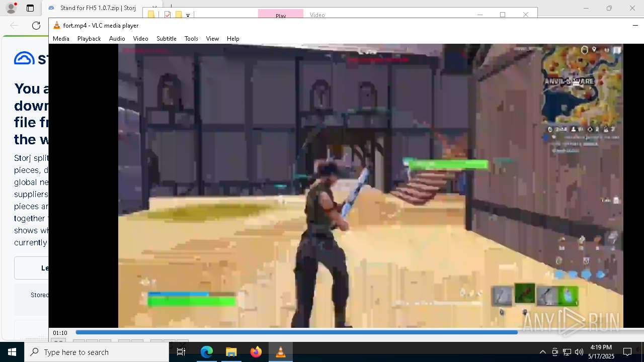Open Microsoft Edge from the taskbar
644x362 pixels.
tap(207, 352)
